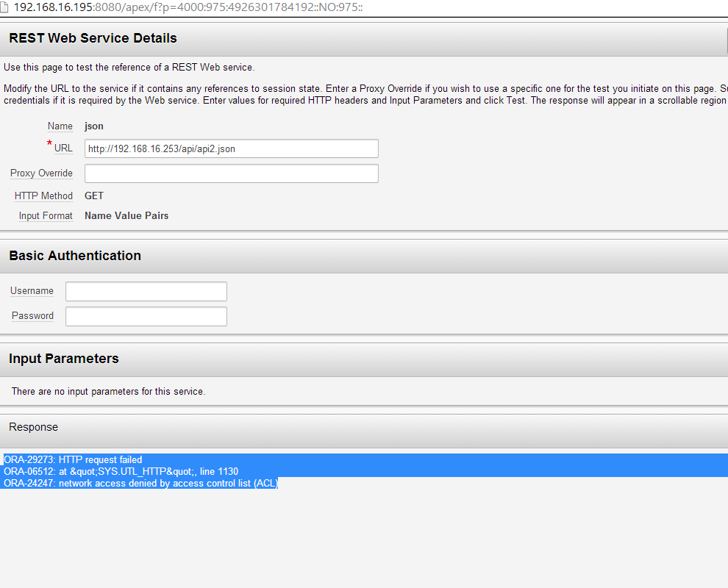This screenshot has width=728, height=588.
Task: Focus the Proxy Override text field
Action: click(231, 173)
